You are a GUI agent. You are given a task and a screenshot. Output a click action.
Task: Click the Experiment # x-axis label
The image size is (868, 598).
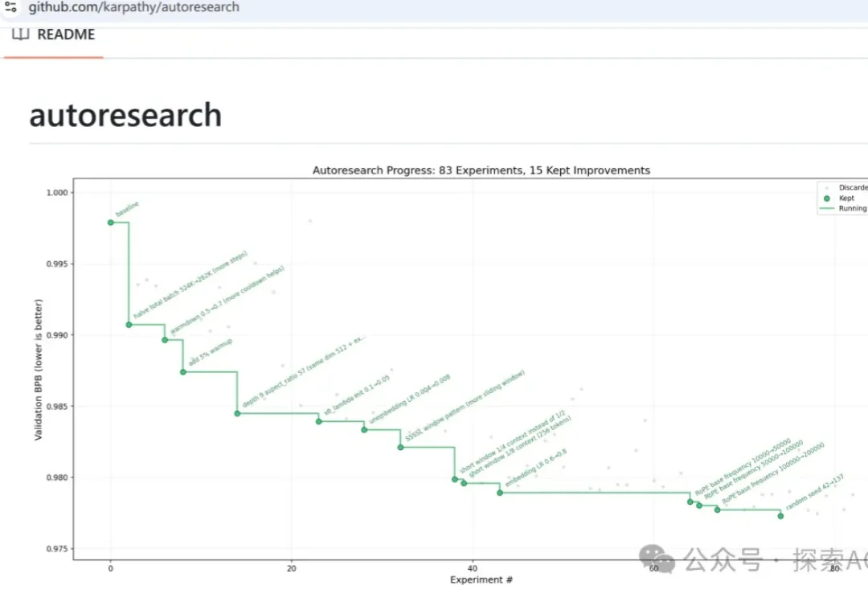[481, 580]
